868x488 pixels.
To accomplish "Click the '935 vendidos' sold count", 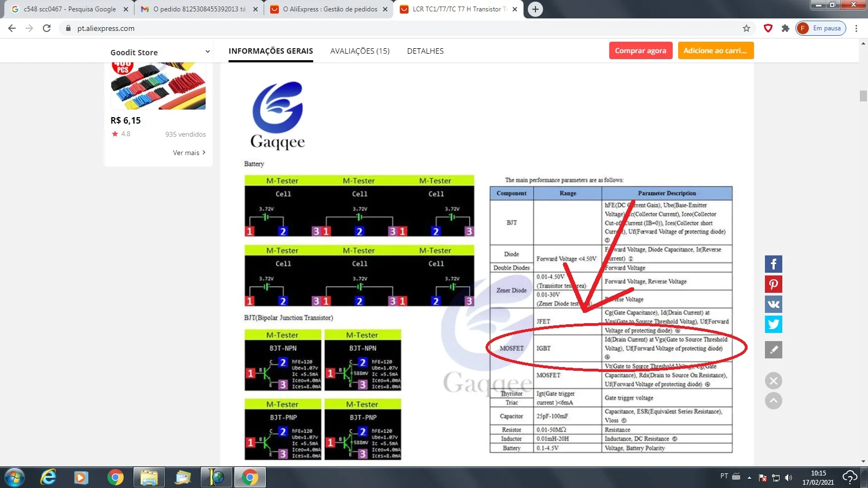I will (x=186, y=134).
